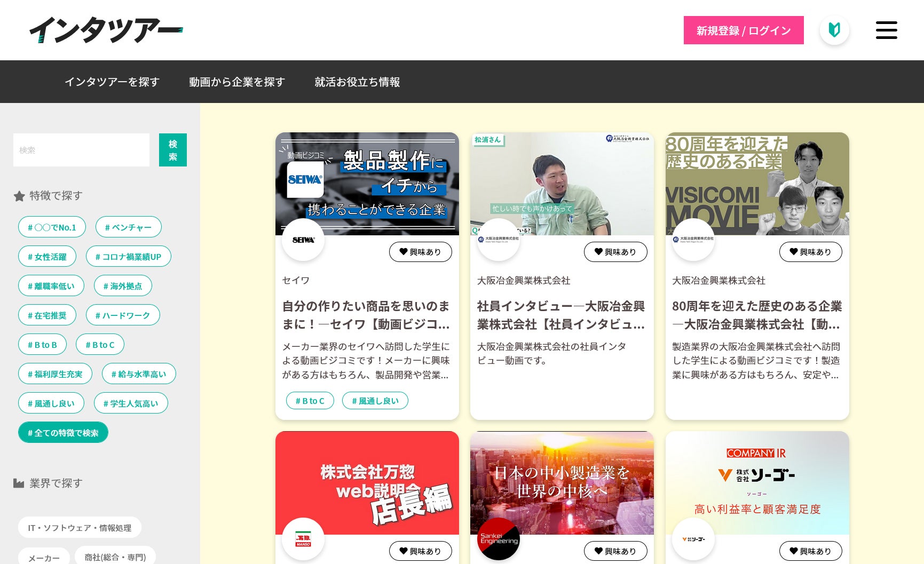Screen dimensions: 924x564
Task: Select the 風通し良い sidebar tag
Action: pos(51,403)
